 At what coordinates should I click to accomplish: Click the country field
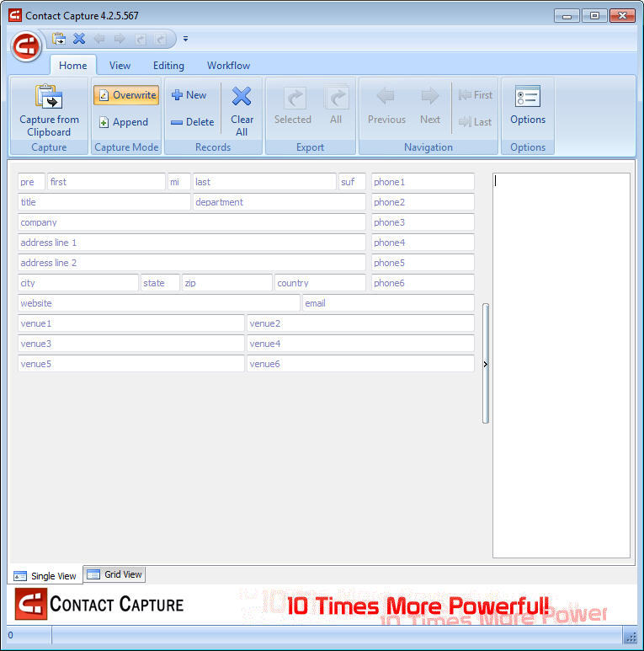321,283
